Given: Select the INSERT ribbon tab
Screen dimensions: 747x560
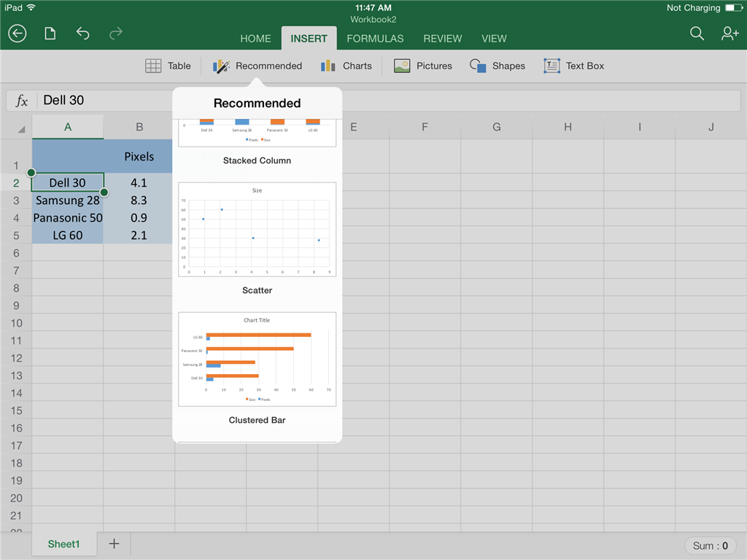Looking at the screenshot, I should (x=309, y=39).
